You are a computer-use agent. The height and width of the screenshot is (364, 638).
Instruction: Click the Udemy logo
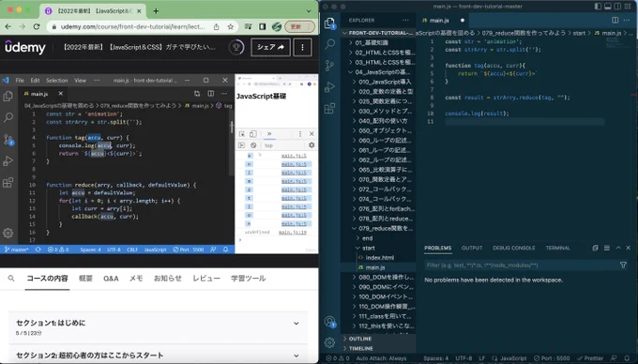pyautogui.click(x=24, y=47)
